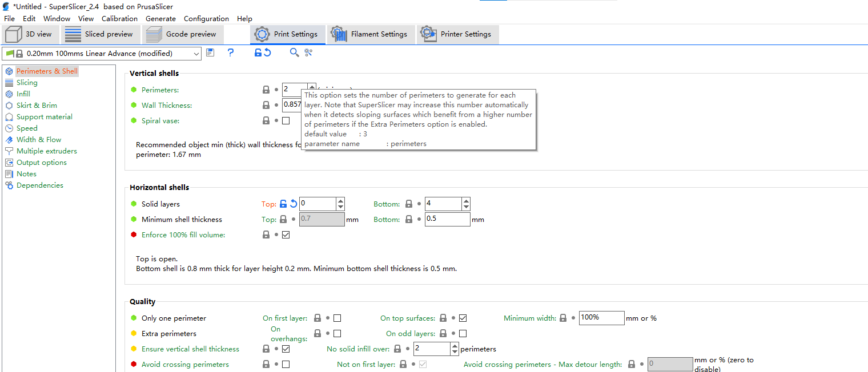The image size is (868, 372).
Task: Select Infill in the settings sidebar
Action: pos(23,94)
